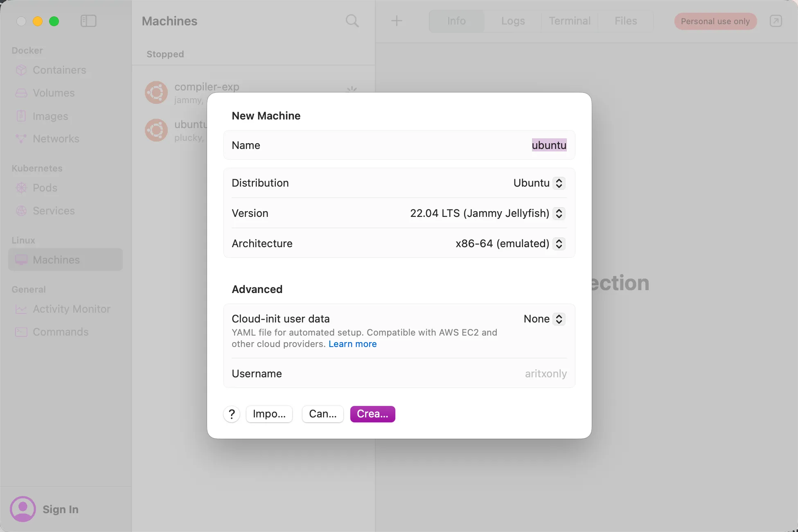This screenshot has height=532, width=798.
Task: Open Containers in the Docker sidebar
Action: click(59, 70)
